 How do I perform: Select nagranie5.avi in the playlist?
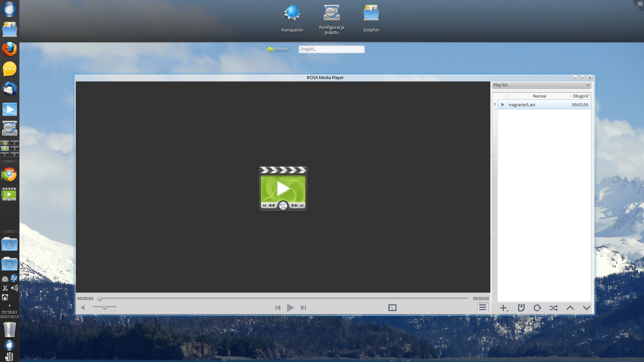click(x=522, y=105)
